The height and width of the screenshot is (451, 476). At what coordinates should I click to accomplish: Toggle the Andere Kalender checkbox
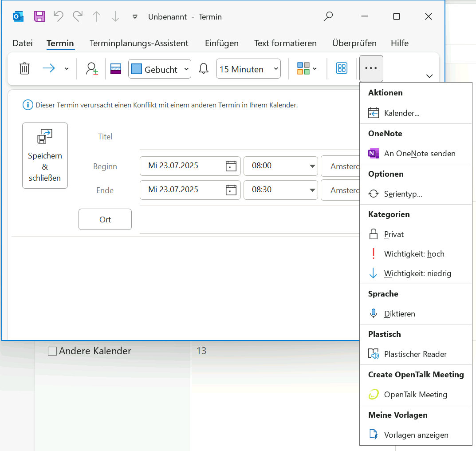point(52,351)
